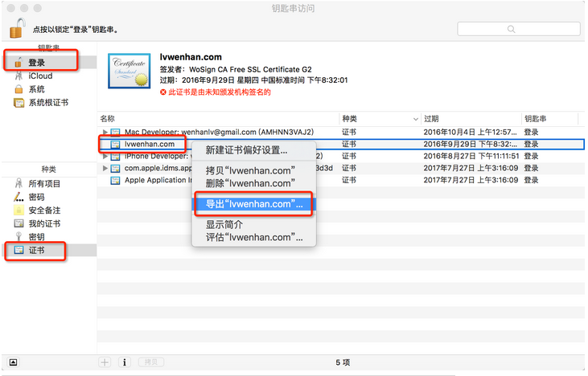Sort by the 钥匙串 column header

[x=549, y=119]
